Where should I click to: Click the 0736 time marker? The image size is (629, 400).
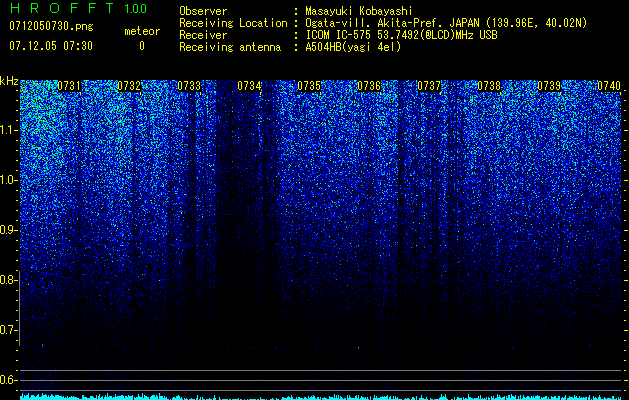pyautogui.click(x=369, y=86)
